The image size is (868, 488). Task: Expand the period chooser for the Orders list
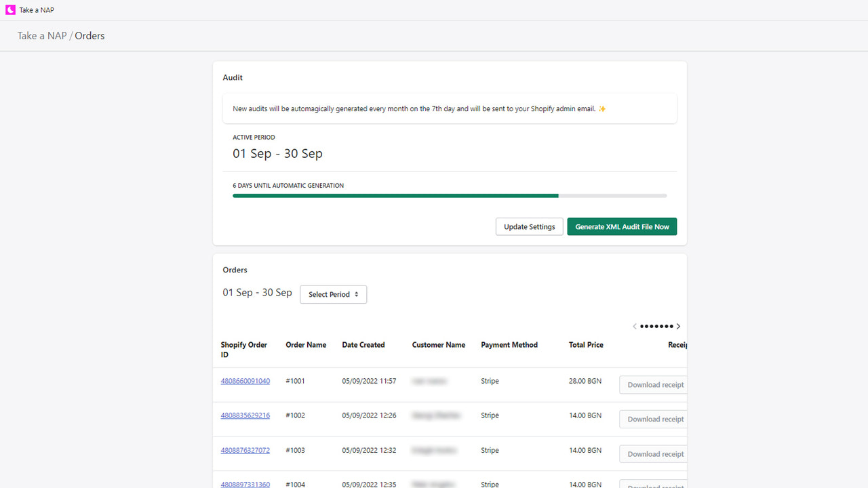(333, 294)
